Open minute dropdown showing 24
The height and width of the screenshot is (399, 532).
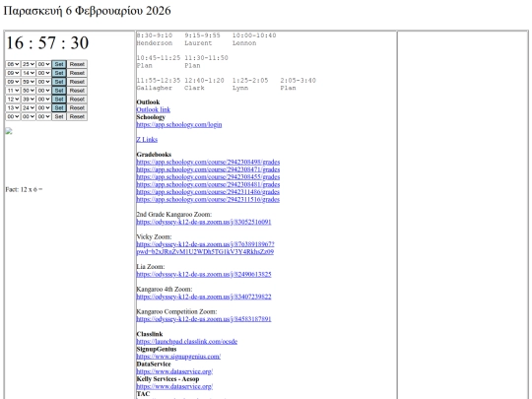click(29, 108)
